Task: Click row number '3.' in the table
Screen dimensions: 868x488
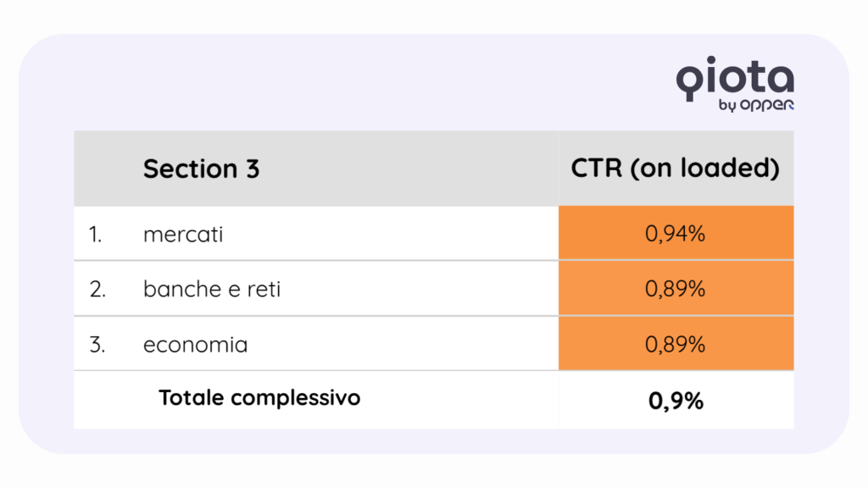Action: pyautogui.click(x=97, y=345)
